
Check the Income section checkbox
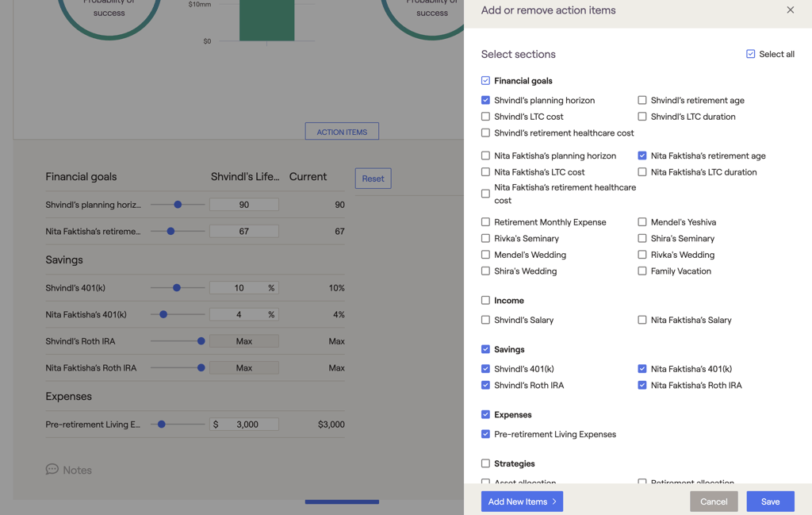485,301
